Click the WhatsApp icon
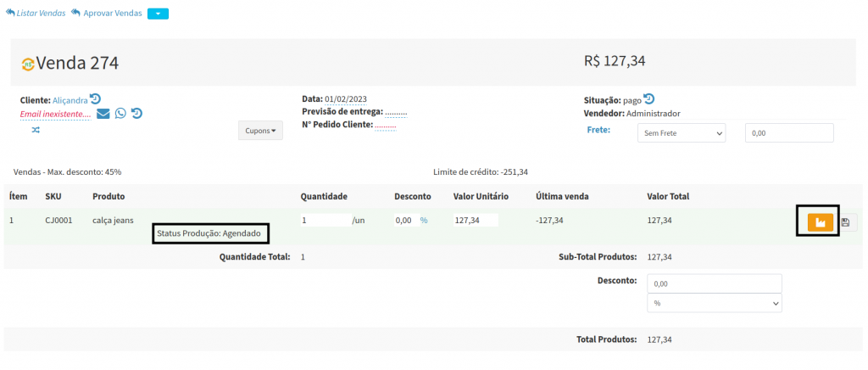Viewport: 868px width, 370px height. 120,114
